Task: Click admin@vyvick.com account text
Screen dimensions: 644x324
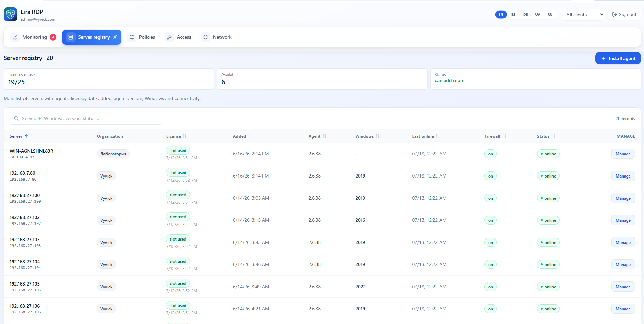Action: 38,19
